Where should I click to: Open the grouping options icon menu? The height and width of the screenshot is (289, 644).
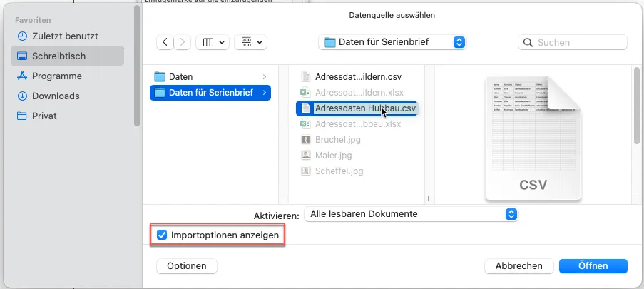point(251,42)
